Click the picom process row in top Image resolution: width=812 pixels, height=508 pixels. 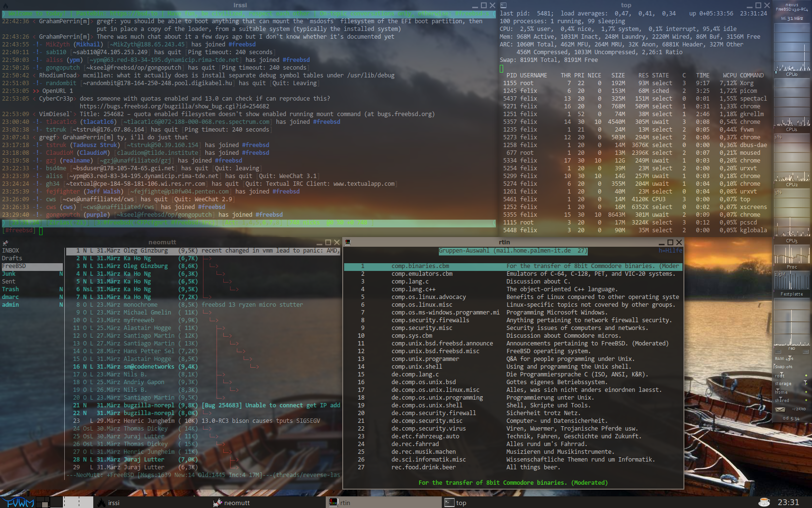(635, 91)
